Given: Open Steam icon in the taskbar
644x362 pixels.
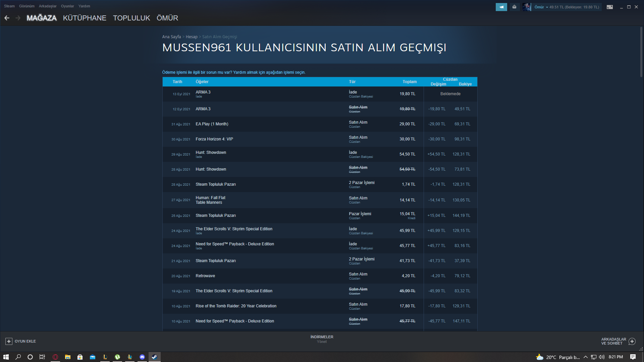Looking at the screenshot, I should click(x=155, y=357).
